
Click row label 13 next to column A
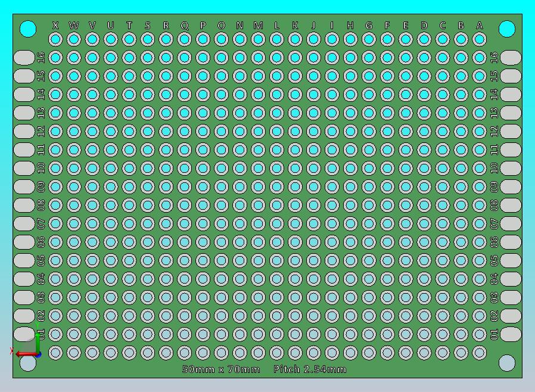(494, 113)
